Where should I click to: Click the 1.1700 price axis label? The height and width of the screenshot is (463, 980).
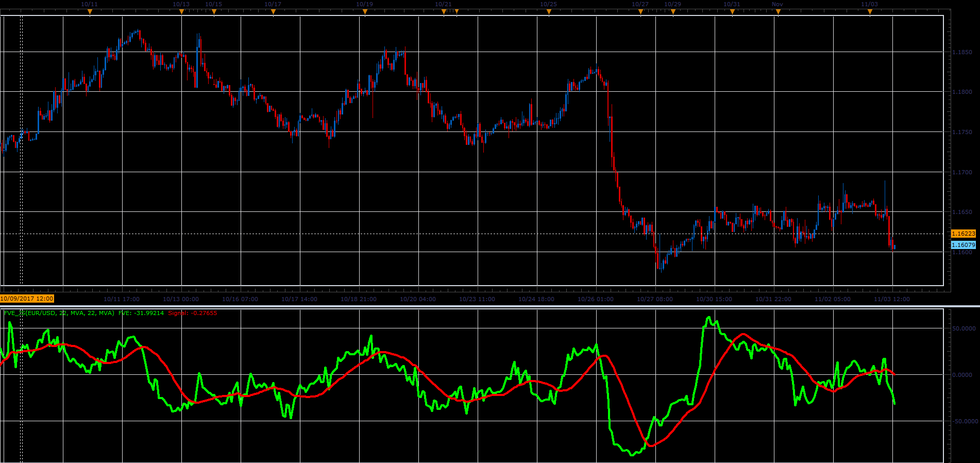coord(962,172)
